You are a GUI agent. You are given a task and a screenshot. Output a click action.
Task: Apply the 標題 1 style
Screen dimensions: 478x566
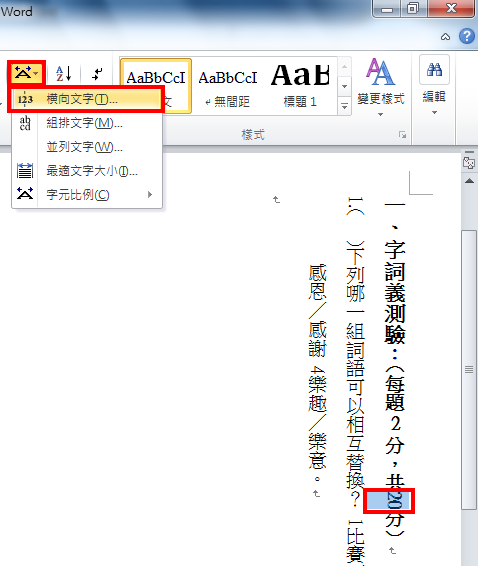point(300,87)
